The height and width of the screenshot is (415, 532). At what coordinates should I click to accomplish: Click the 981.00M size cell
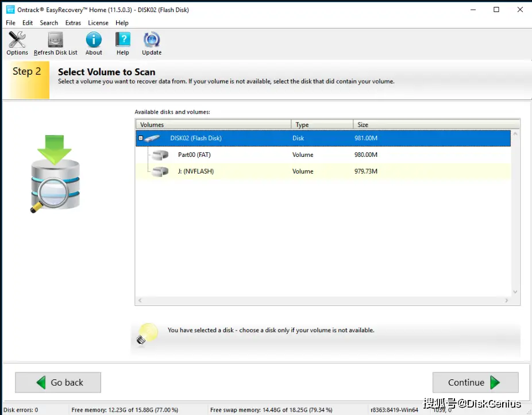366,138
